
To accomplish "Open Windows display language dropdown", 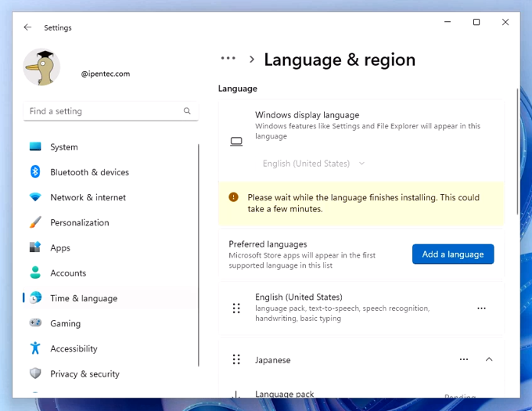I will pyautogui.click(x=314, y=164).
